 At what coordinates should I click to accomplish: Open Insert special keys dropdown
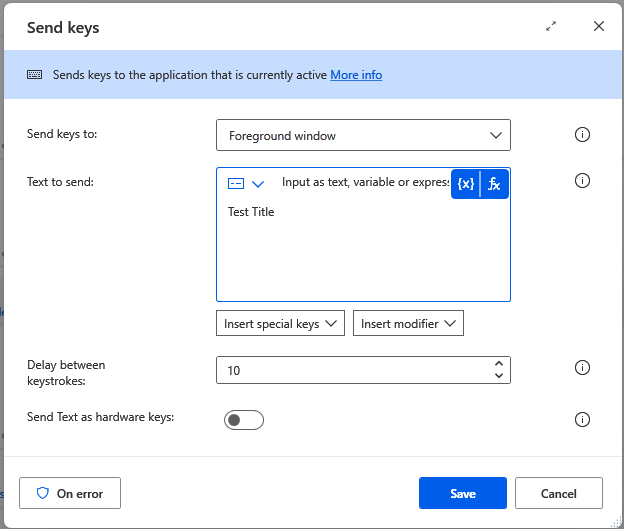tap(280, 323)
